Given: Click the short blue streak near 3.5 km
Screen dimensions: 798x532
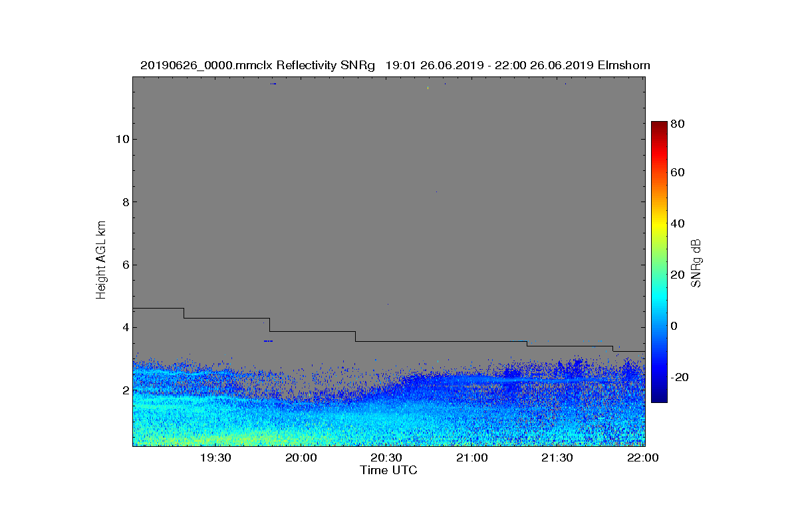Looking at the screenshot, I should tap(268, 341).
